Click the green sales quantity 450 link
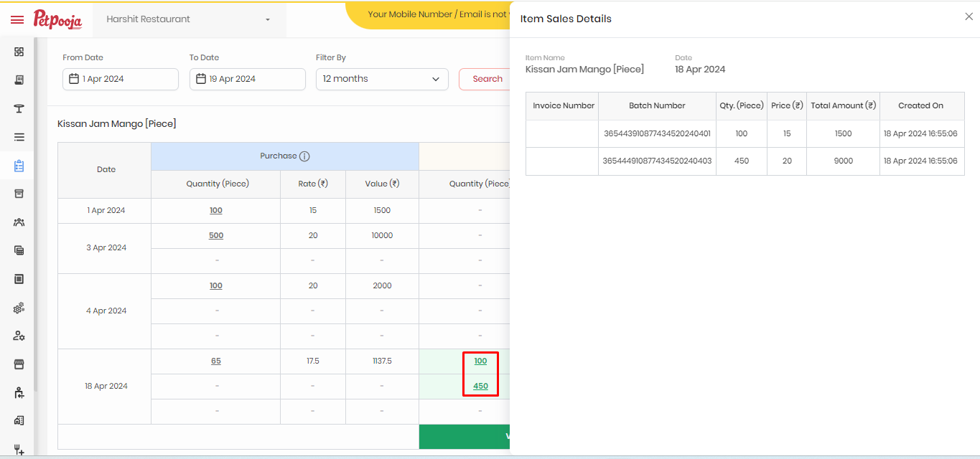The height and width of the screenshot is (459, 980). (x=481, y=387)
